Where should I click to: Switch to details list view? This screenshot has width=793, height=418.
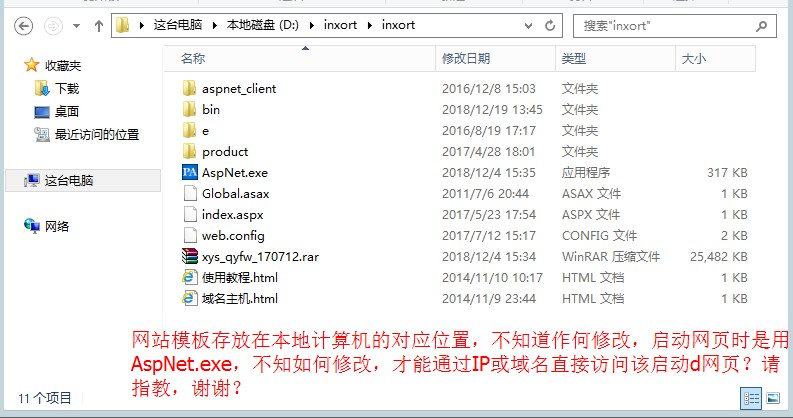[x=753, y=399]
